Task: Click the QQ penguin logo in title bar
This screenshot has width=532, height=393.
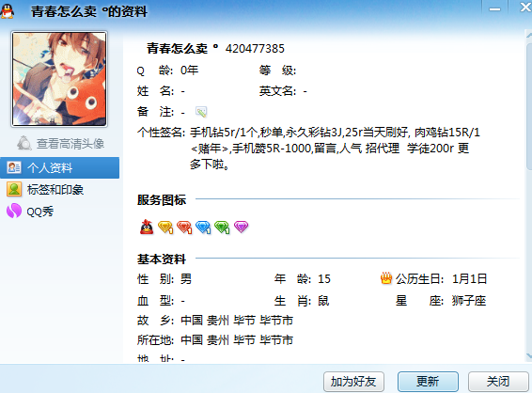Action: tap(8, 10)
